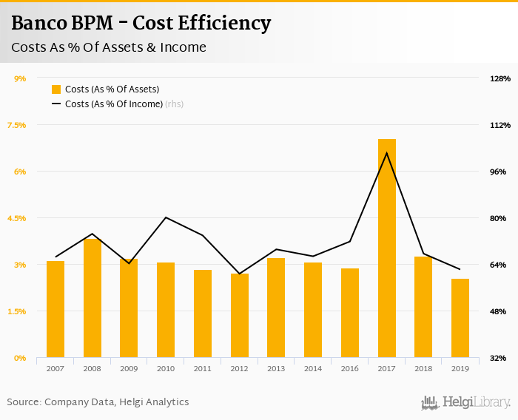Click the 64% right axis label
The height and width of the screenshot is (420, 518).
498,265
